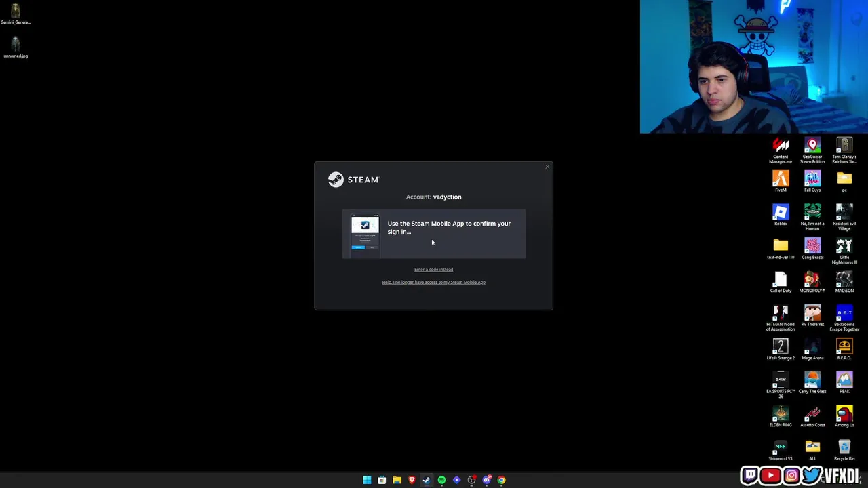Click 'Enter a code instead' link
Screen dimensions: 868x488
click(433, 270)
